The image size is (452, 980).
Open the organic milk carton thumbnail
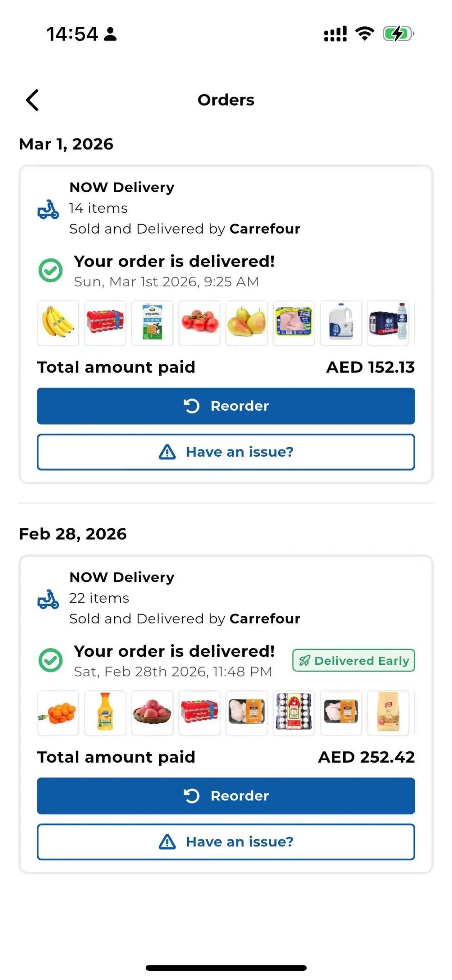(x=152, y=323)
